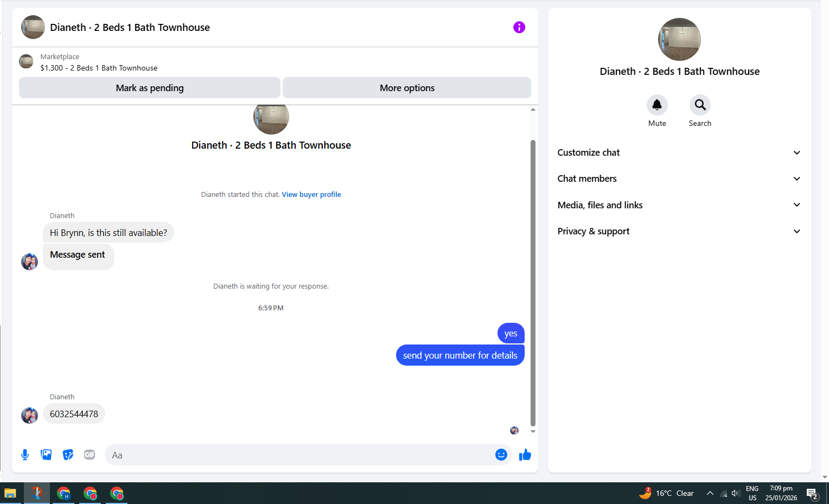Image resolution: width=829 pixels, height=504 pixels.
Task: Open the second taskbar app next to File Explorer
Action: (x=37, y=494)
